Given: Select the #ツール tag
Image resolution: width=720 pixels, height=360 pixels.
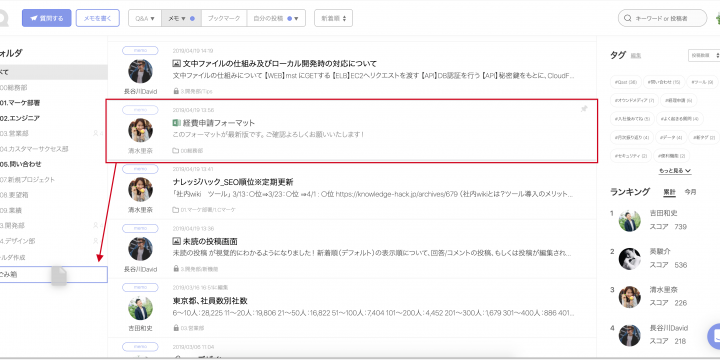Looking at the screenshot, I should click(703, 83).
